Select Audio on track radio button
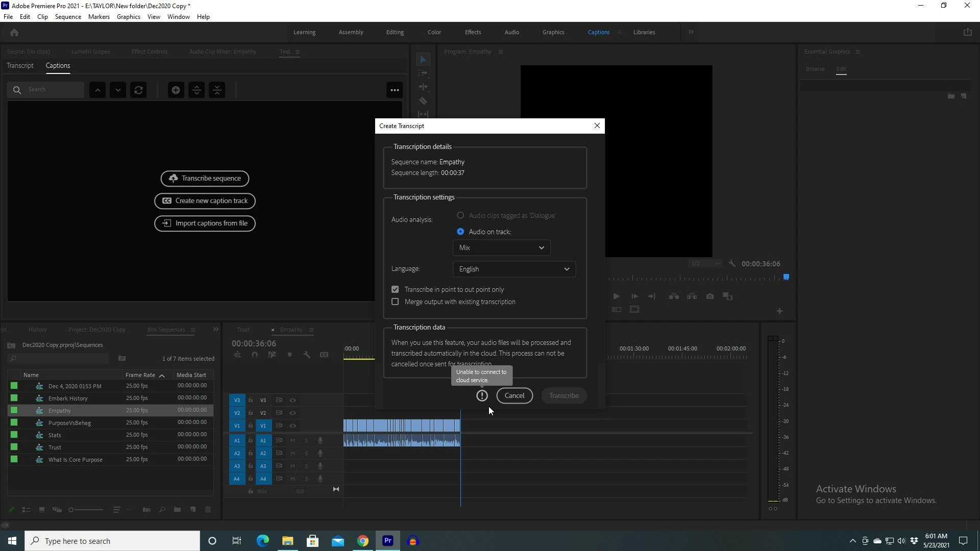Image resolution: width=980 pixels, height=551 pixels. pyautogui.click(x=460, y=232)
